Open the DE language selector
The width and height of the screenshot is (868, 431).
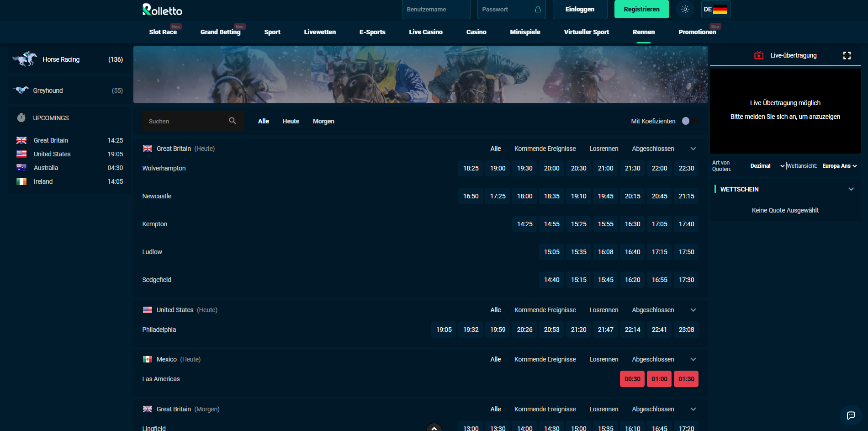(x=715, y=9)
